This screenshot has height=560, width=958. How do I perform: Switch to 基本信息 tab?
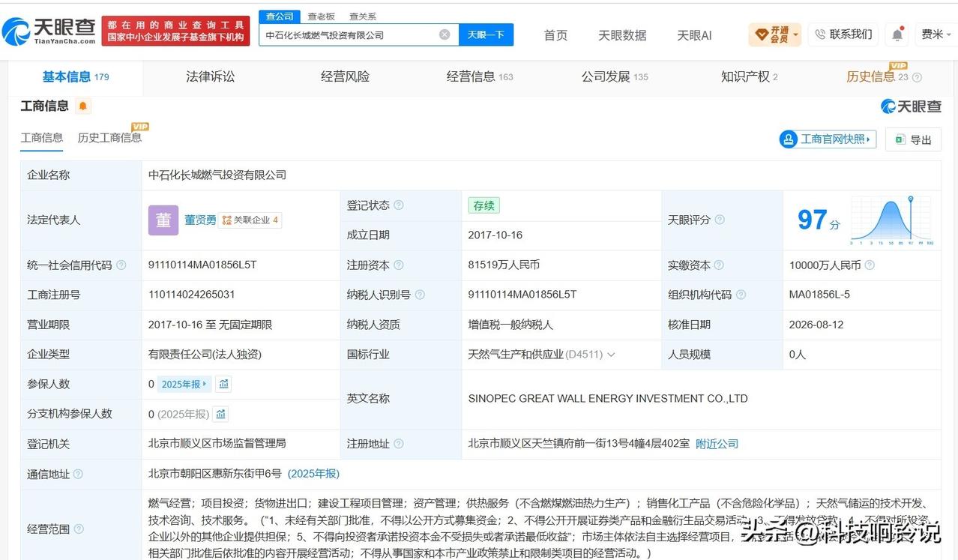75,76
